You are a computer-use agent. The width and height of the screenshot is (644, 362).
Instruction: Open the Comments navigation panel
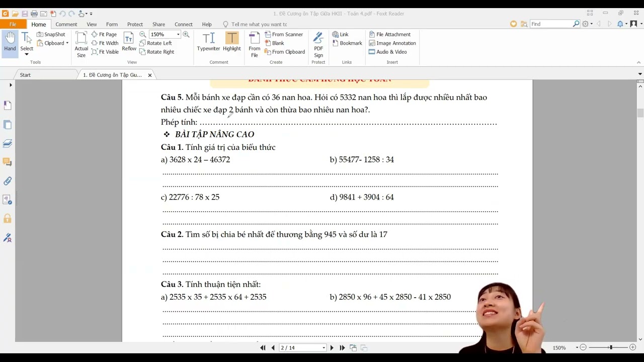click(8, 162)
